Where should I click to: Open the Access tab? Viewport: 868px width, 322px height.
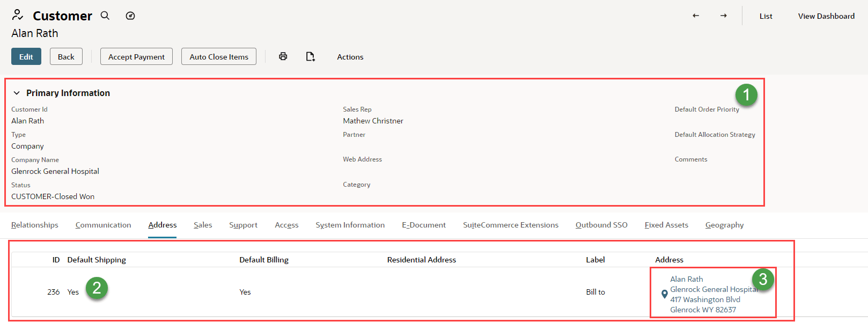(x=286, y=225)
